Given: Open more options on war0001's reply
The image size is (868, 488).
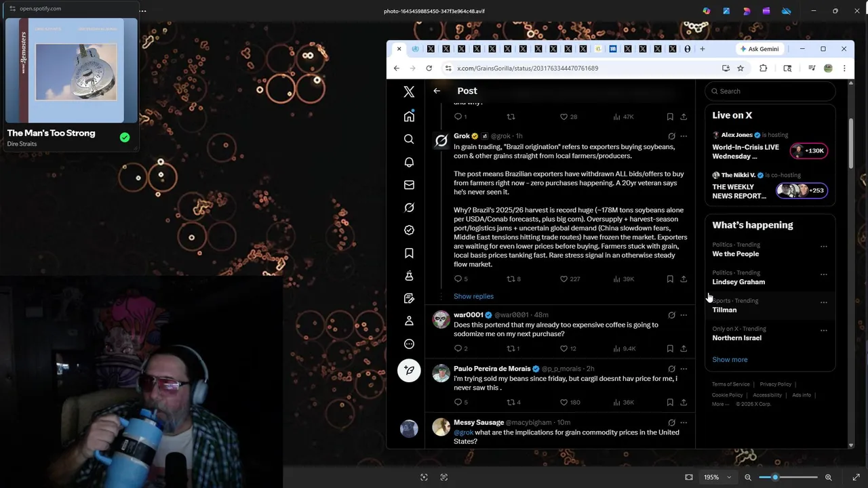Looking at the screenshot, I should [x=684, y=315].
